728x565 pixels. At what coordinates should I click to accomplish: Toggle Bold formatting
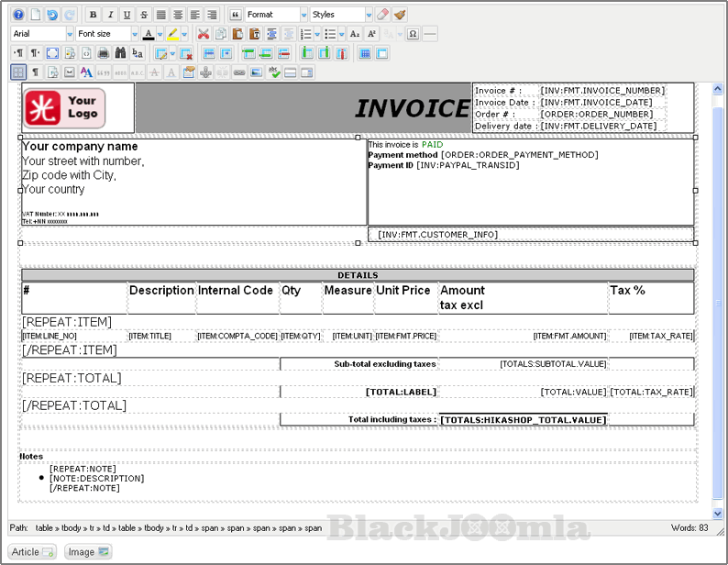coord(93,15)
